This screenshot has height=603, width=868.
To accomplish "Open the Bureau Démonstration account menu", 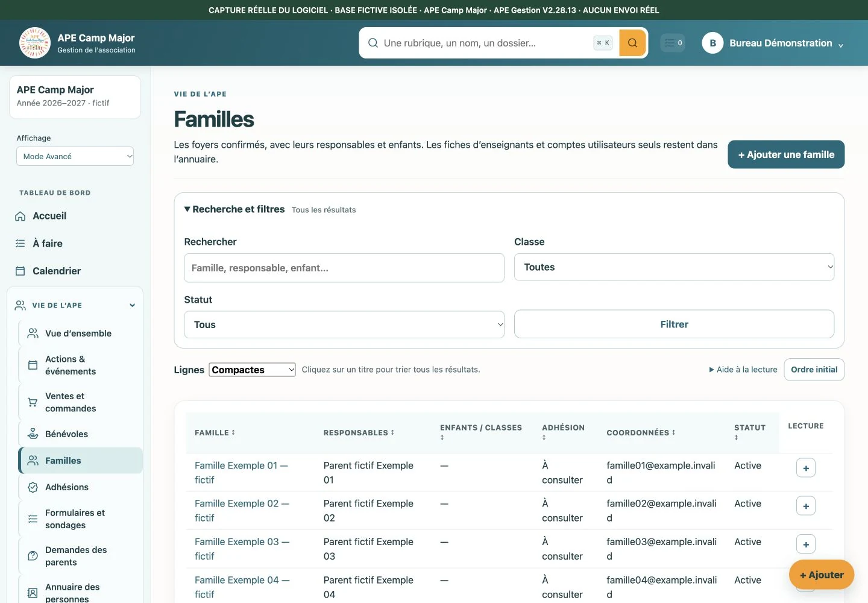I will click(773, 43).
